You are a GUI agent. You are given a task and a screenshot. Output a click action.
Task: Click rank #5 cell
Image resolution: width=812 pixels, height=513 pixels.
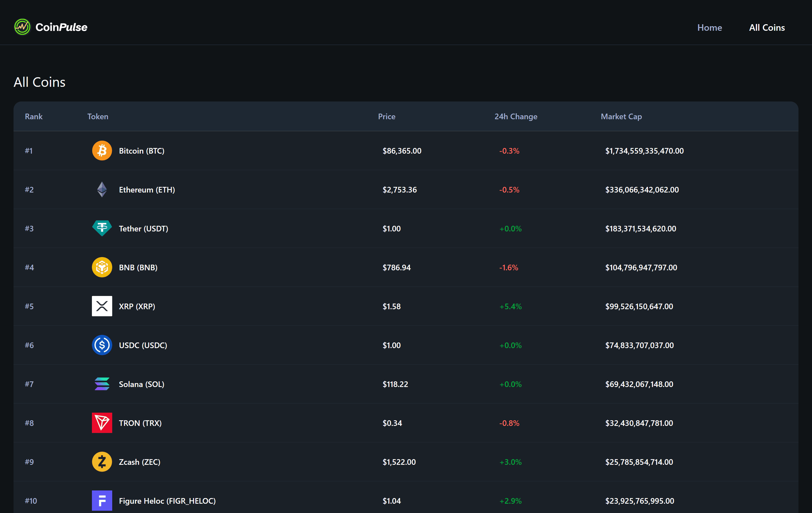click(29, 306)
